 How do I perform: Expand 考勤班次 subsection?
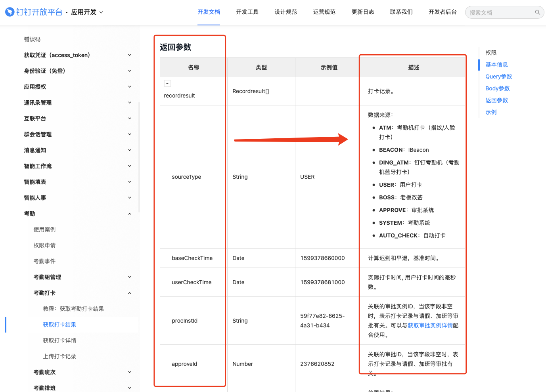coord(129,372)
